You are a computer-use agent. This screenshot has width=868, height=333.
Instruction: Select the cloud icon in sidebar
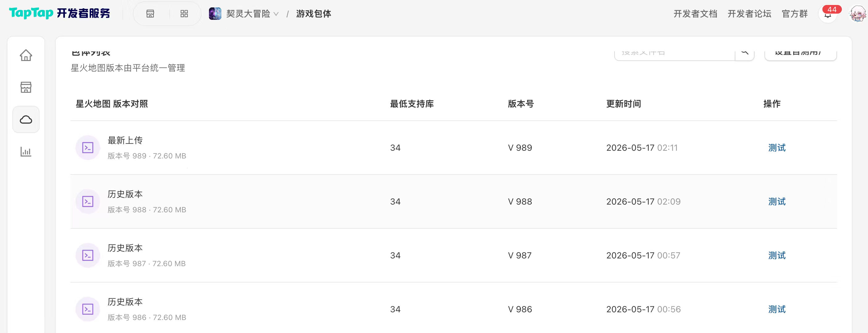(26, 119)
